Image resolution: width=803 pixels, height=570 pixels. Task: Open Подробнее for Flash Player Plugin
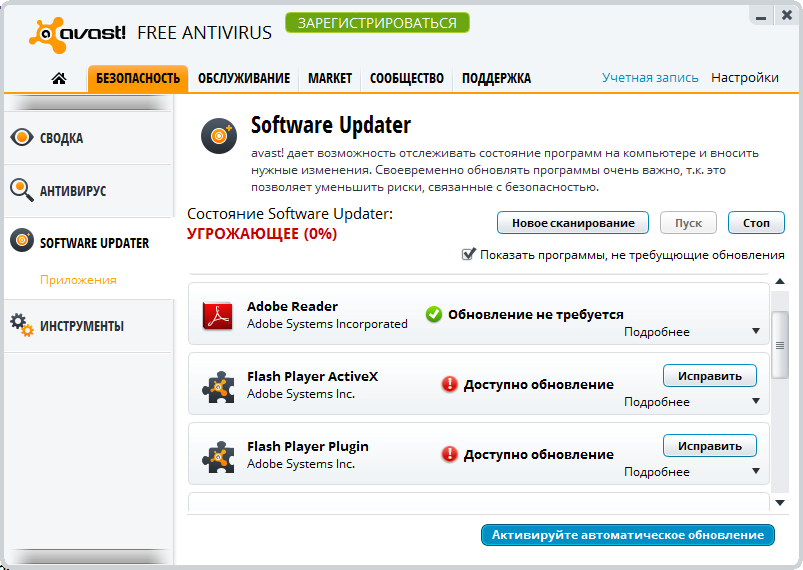point(657,472)
